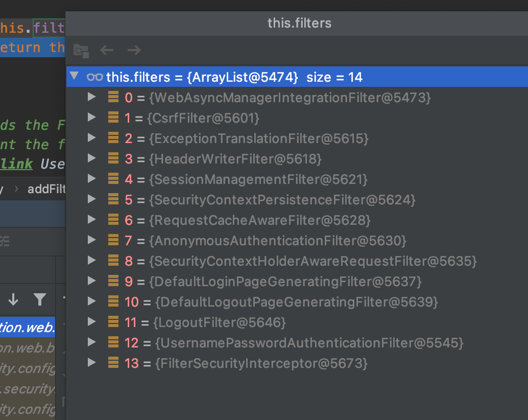Select the UsernamePasswordAuthenticationFilter@5545 row text

[309, 343]
